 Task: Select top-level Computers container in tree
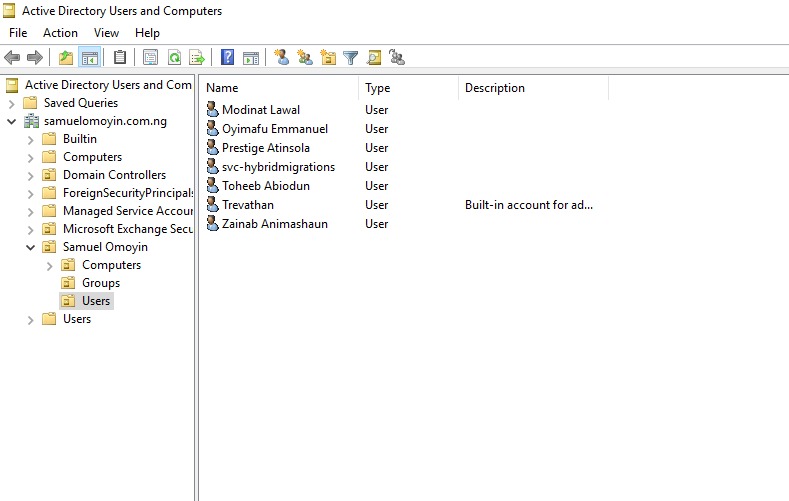click(x=92, y=157)
